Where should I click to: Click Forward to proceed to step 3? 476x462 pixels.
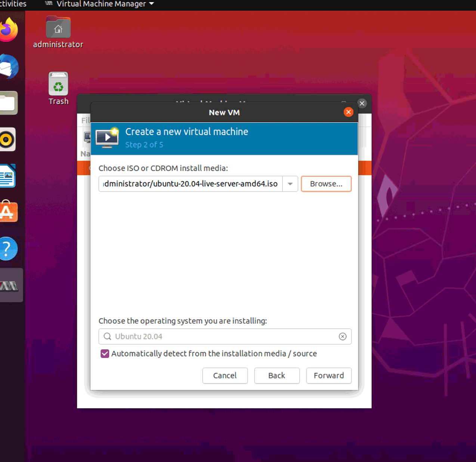(x=328, y=375)
